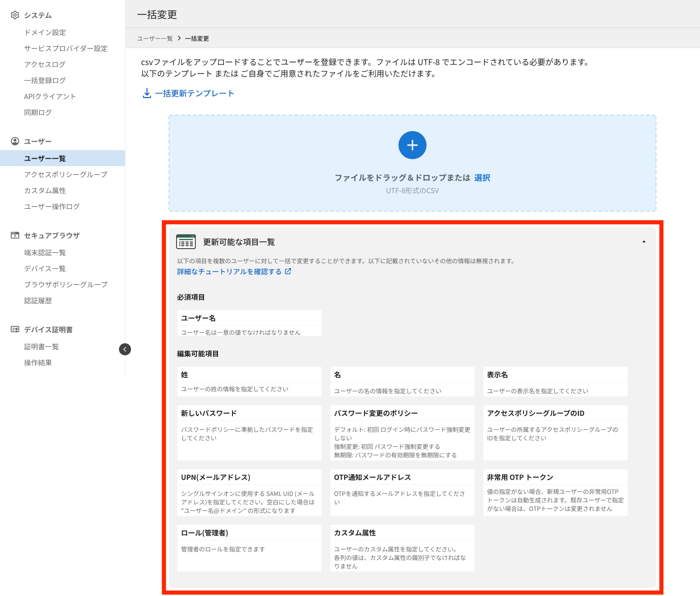This screenshot has height=596, width=700.
Task: Collapse the 更新可能な項目一覧 panel arrow
Action: coord(644,242)
